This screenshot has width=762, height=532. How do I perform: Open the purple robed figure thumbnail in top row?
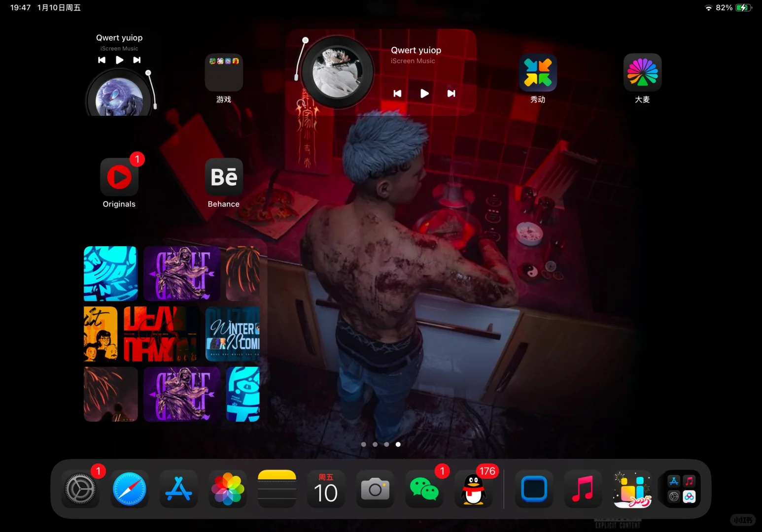(x=182, y=273)
